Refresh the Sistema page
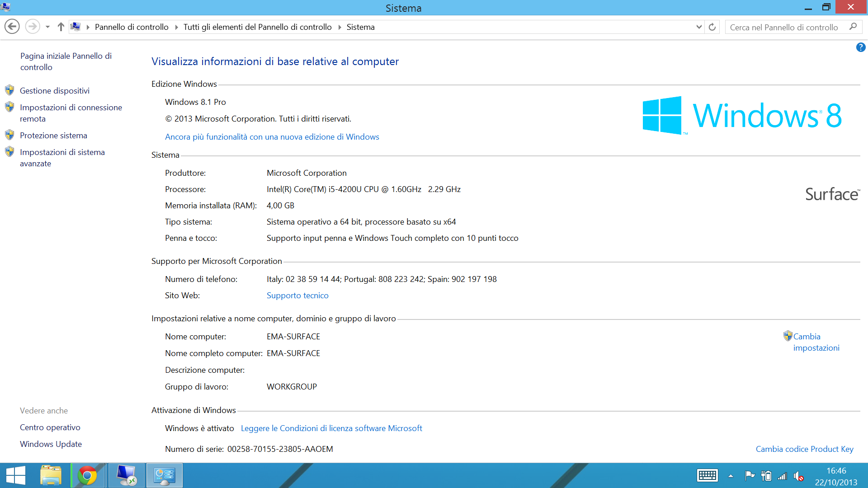The width and height of the screenshot is (868, 488). click(712, 27)
